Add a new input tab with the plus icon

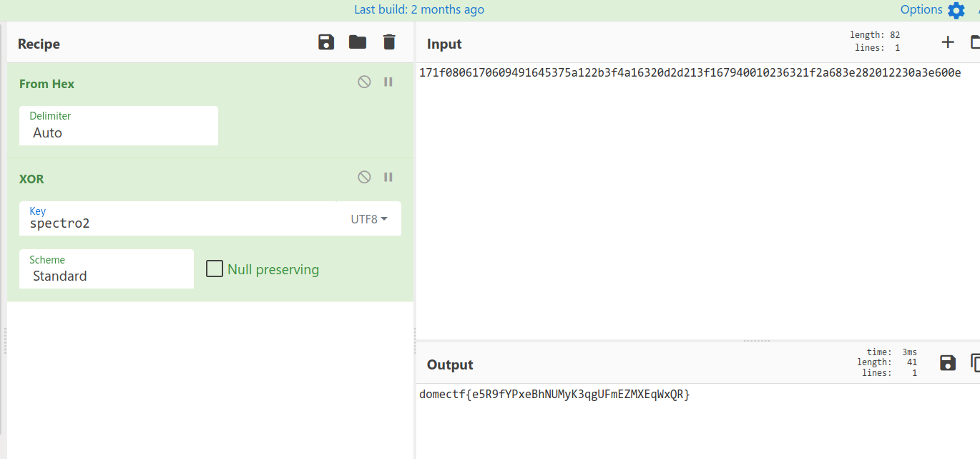pyautogui.click(x=948, y=42)
